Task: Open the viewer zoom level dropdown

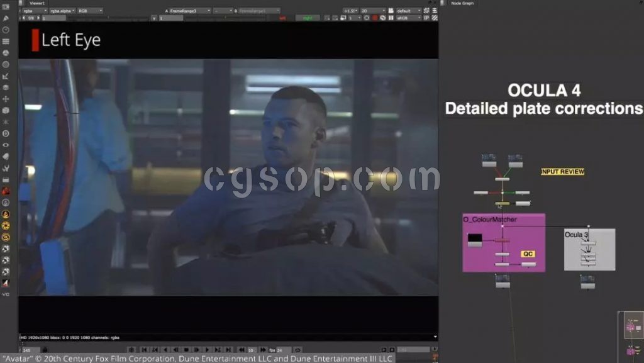Action: [x=350, y=11]
